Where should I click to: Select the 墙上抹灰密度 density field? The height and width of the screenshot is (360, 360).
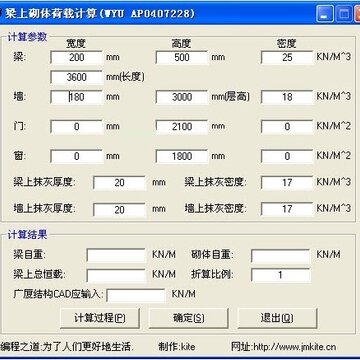(x=287, y=209)
